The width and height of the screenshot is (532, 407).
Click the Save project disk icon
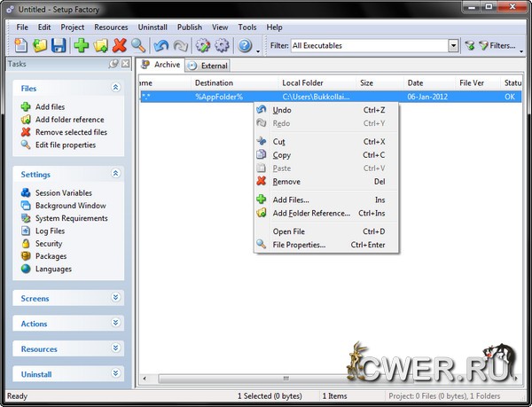pyautogui.click(x=59, y=45)
